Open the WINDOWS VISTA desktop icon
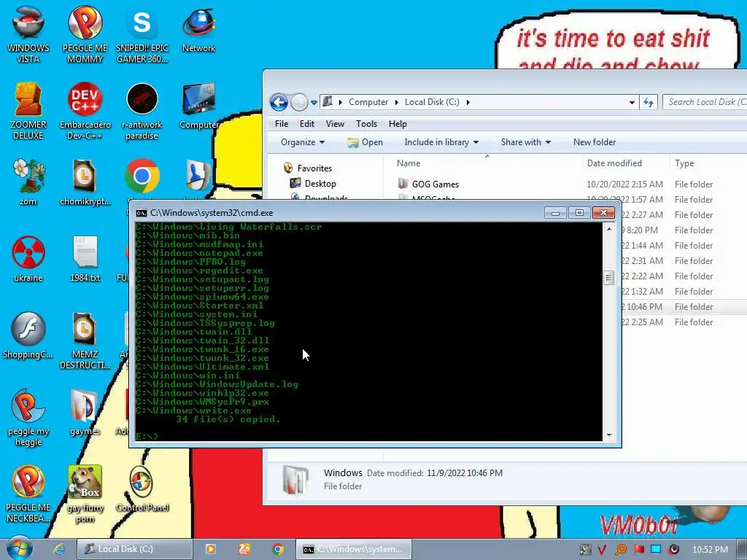747x560 pixels. [x=28, y=34]
